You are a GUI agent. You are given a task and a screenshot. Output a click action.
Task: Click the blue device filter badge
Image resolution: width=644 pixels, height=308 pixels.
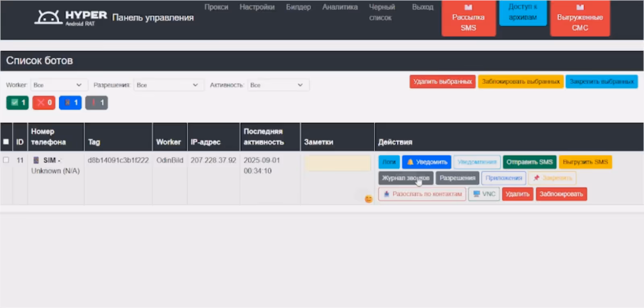(70, 103)
